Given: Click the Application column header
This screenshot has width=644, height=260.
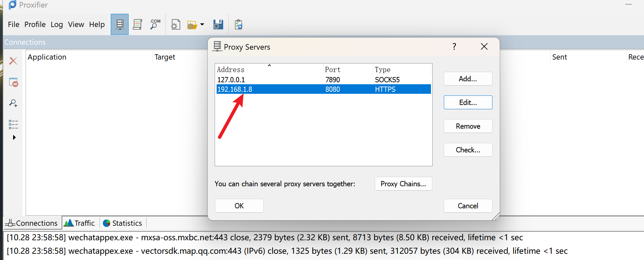Looking at the screenshot, I should (x=89, y=57).
